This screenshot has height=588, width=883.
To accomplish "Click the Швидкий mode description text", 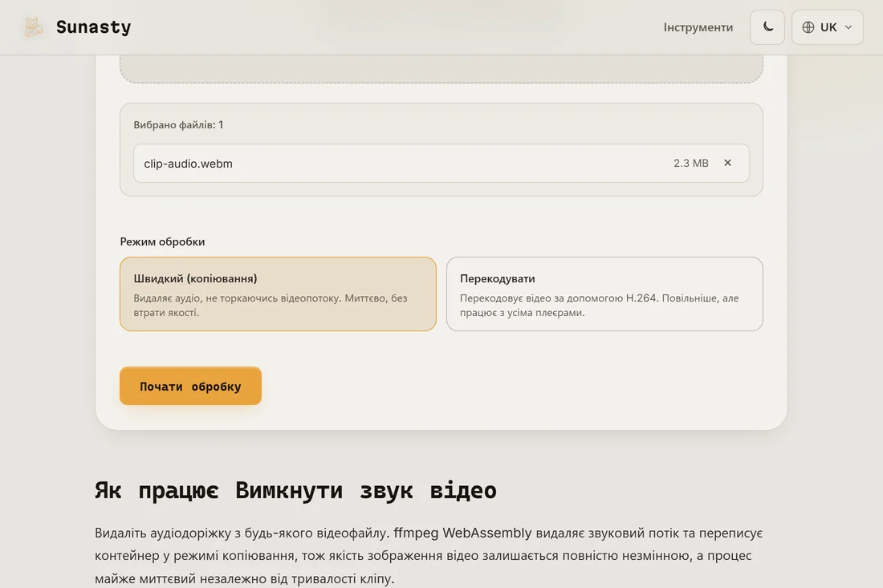I will pyautogui.click(x=271, y=305).
